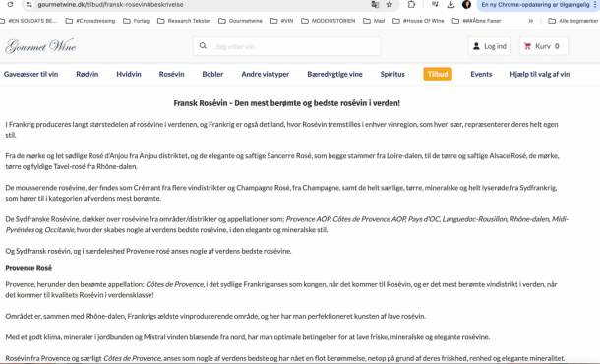Open the Rødvin menu
The width and height of the screenshot is (600, 364).
pos(88,74)
